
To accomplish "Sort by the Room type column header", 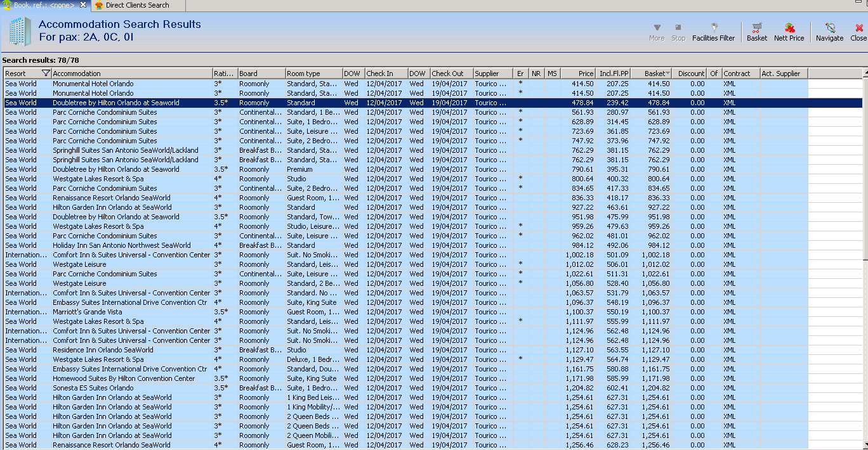I will tap(313, 74).
